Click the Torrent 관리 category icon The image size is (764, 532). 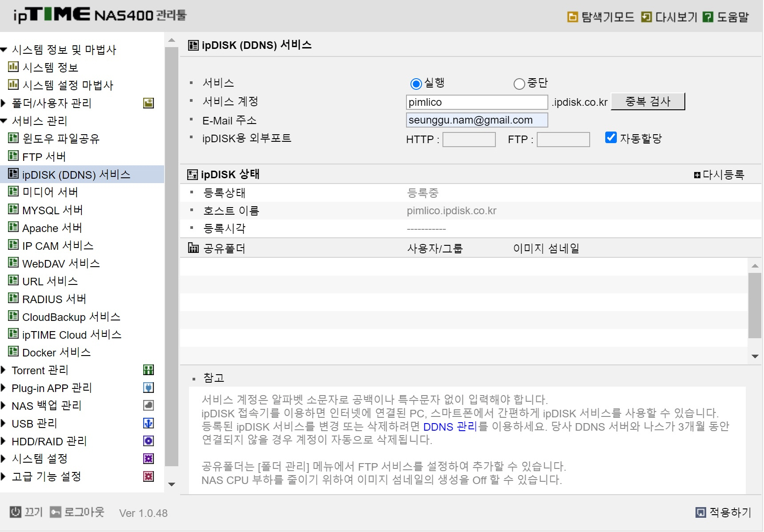coord(149,370)
